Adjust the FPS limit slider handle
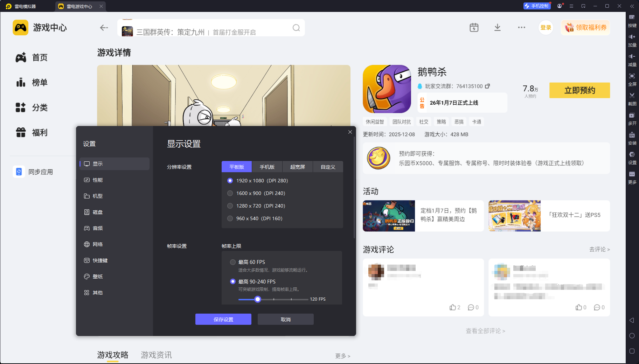The height and width of the screenshot is (364, 639). coord(258,299)
